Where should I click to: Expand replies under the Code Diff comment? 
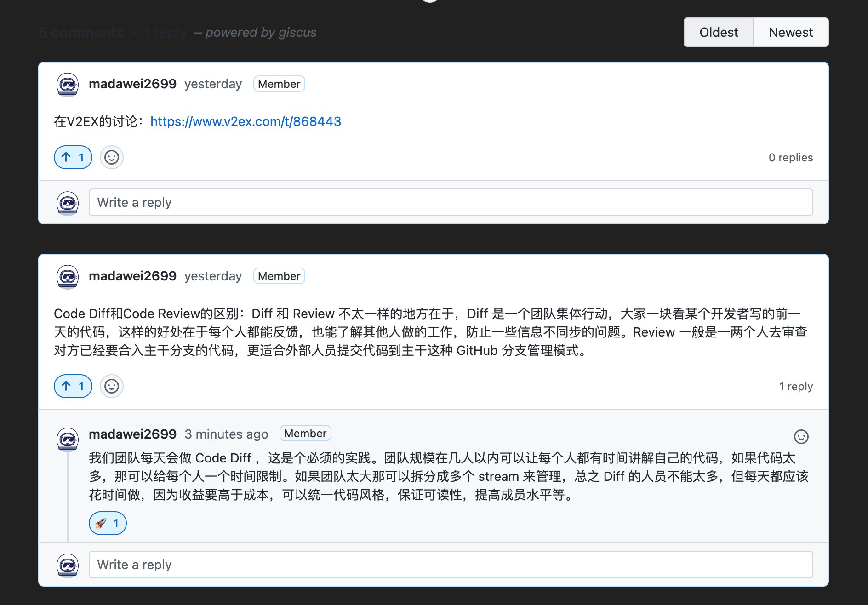pos(796,386)
